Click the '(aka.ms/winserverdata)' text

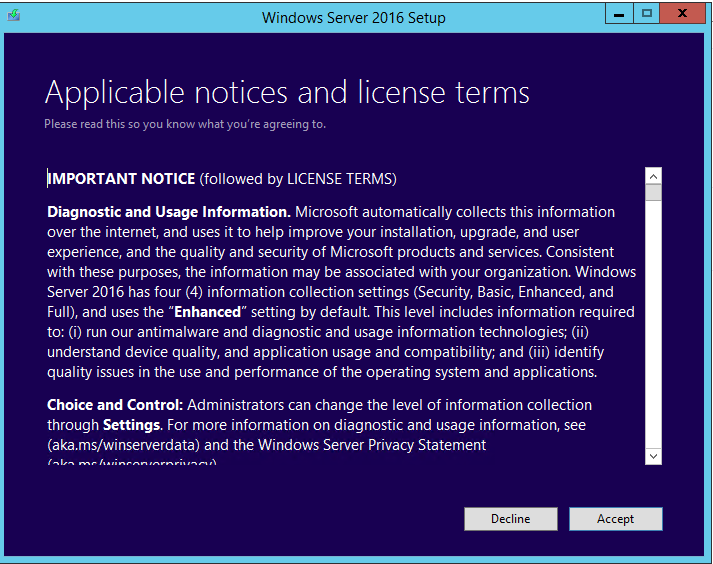pos(124,445)
